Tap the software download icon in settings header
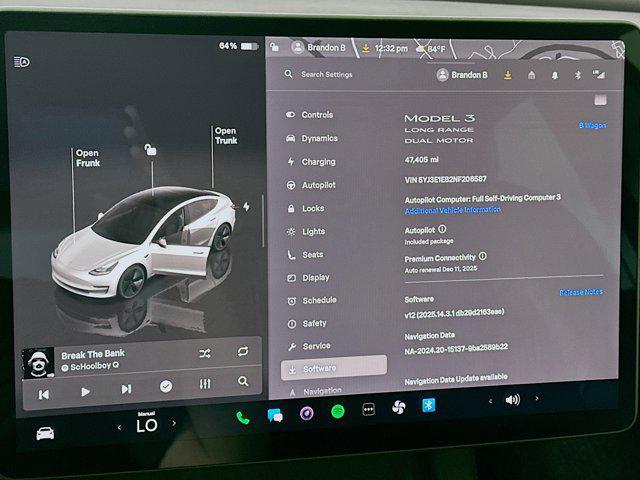The image size is (640, 480). pyautogui.click(x=508, y=75)
